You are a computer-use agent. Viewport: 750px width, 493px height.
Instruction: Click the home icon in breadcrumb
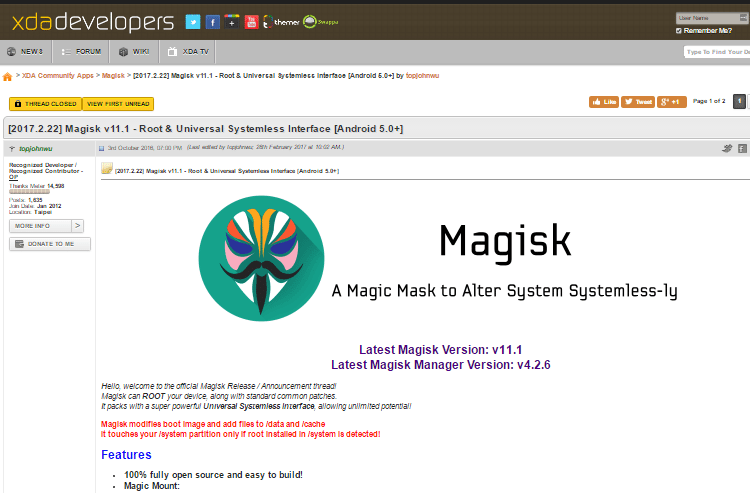[7, 77]
